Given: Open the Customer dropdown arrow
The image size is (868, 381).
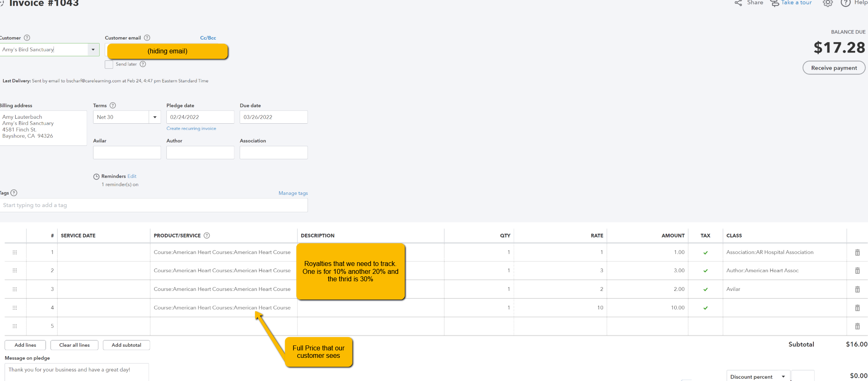Looking at the screenshot, I should (93, 49).
